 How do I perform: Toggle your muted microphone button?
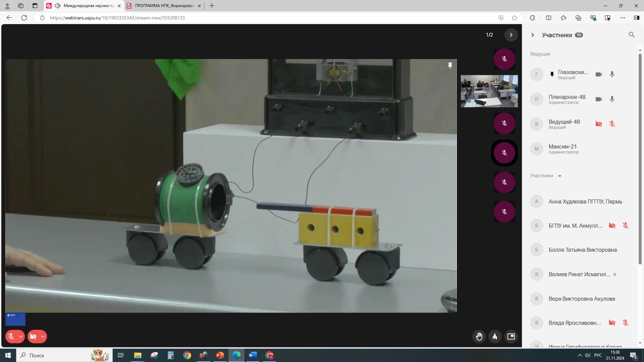coord(11,337)
